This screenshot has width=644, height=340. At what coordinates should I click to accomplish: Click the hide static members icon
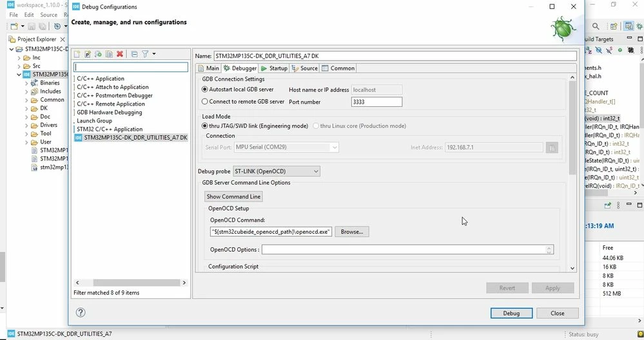pos(609,50)
